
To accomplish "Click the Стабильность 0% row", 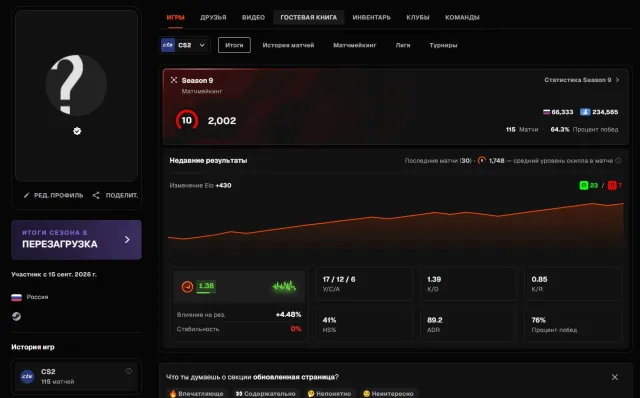I will [x=239, y=329].
